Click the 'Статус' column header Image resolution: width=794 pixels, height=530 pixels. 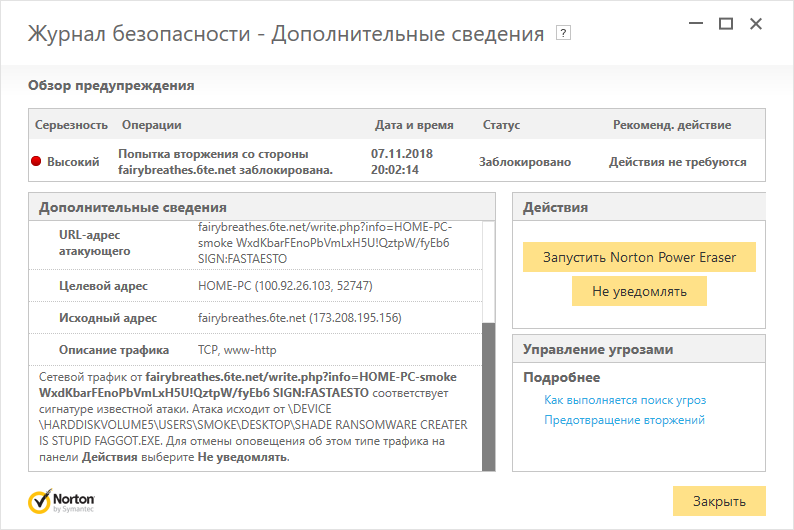pyautogui.click(x=501, y=125)
